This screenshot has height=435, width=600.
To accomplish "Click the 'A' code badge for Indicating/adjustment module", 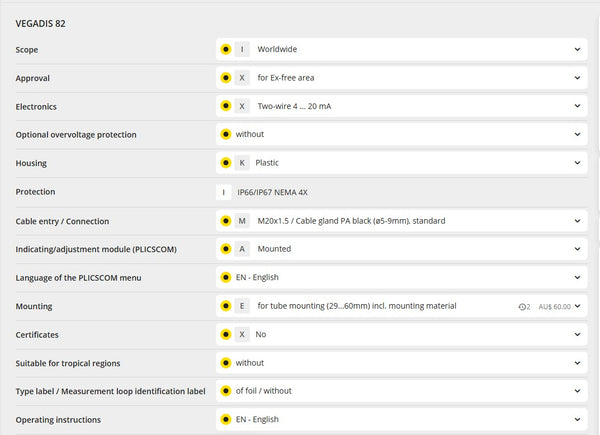I will tap(241, 249).
